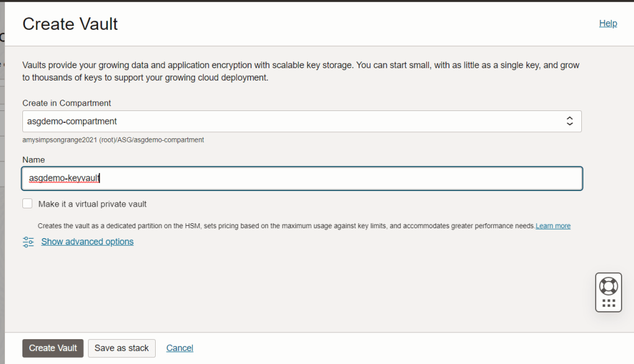Tick the virtual private vault checkbox
The width and height of the screenshot is (634, 364).
27,203
